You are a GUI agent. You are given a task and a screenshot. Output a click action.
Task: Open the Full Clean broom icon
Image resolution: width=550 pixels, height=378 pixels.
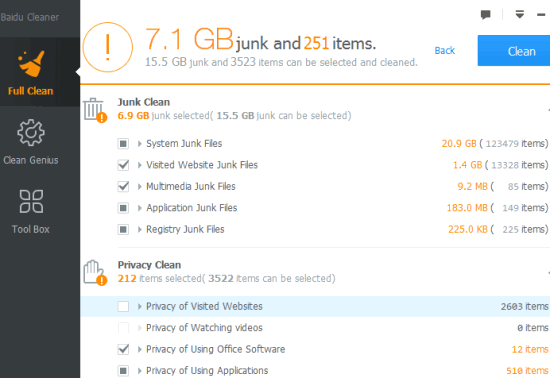[31, 64]
